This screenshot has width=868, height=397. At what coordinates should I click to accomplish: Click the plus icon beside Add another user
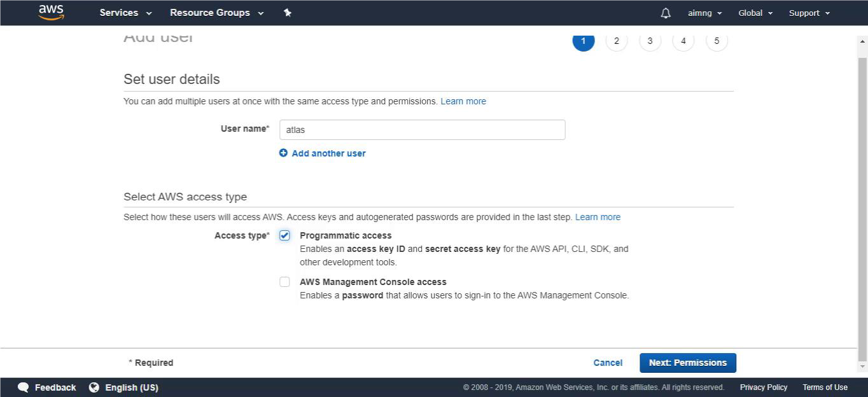(x=283, y=153)
